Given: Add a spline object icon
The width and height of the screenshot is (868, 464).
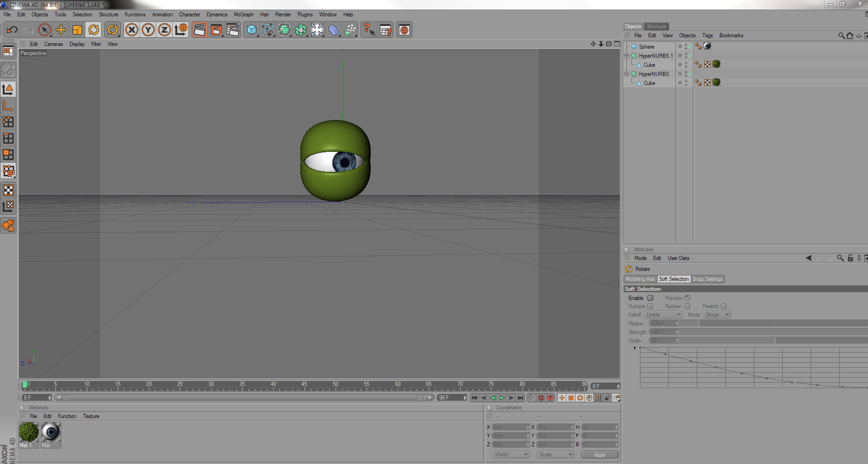Looking at the screenshot, I should [x=268, y=30].
